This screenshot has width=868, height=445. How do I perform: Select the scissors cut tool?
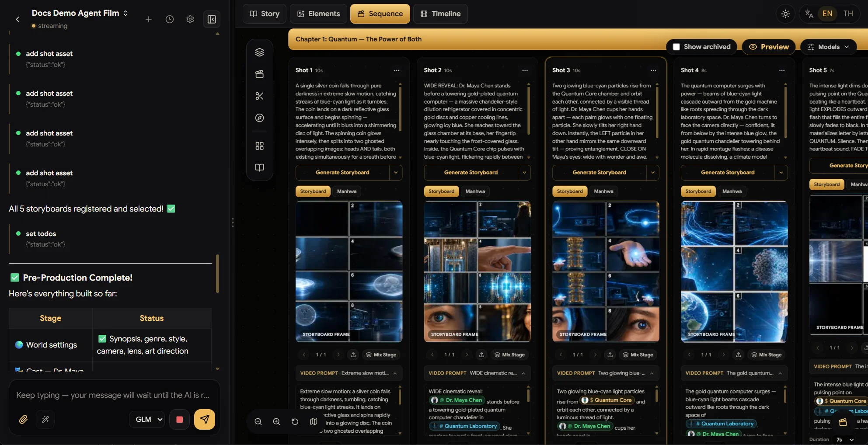click(260, 96)
